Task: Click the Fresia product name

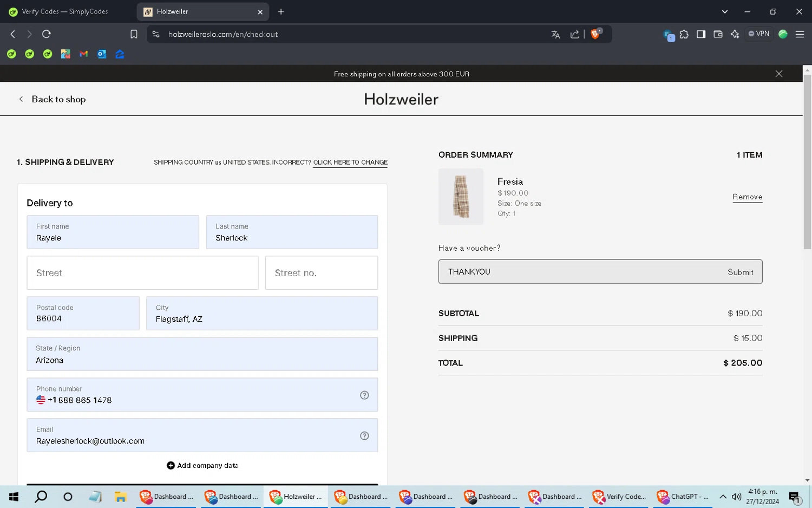Action: tap(510, 181)
